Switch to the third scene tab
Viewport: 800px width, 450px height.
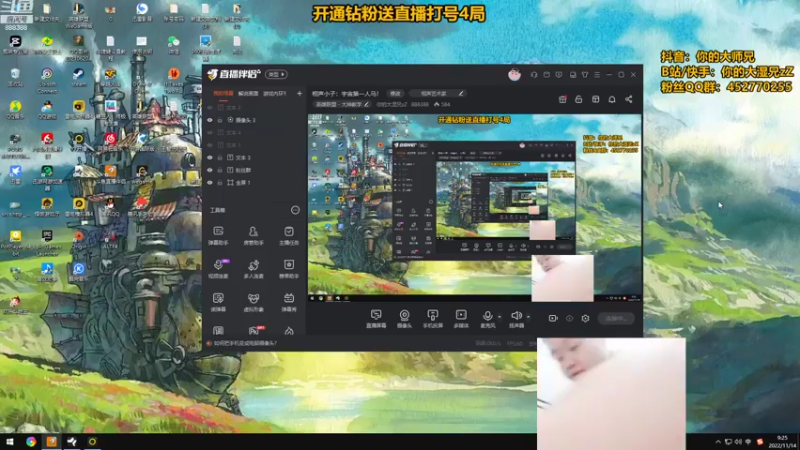pos(274,94)
